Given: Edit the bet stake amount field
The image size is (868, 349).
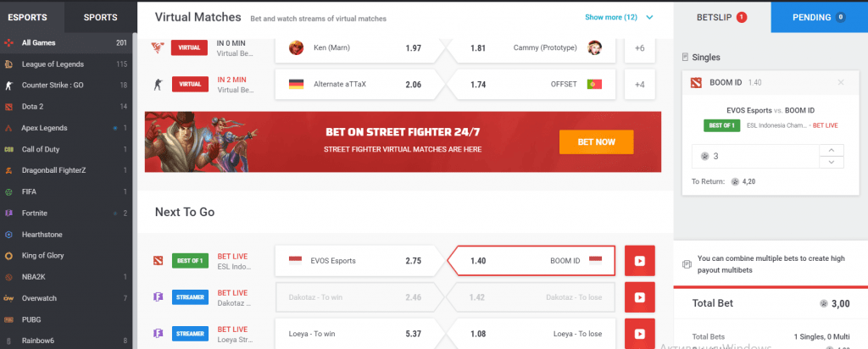Looking at the screenshot, I should coord(755,157).
